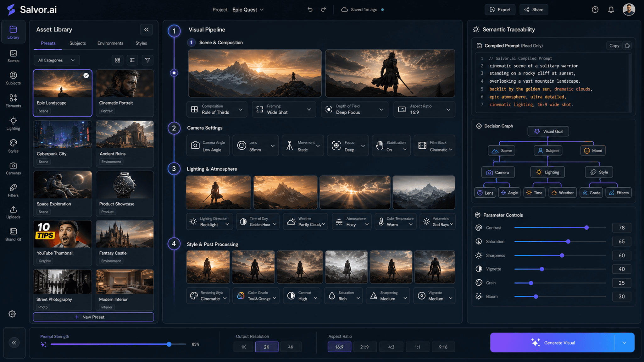Choose the 4:3 aspect ratio button
This screenshot has width=644, height=362.
pyautogui.click(x=391, y=347)
